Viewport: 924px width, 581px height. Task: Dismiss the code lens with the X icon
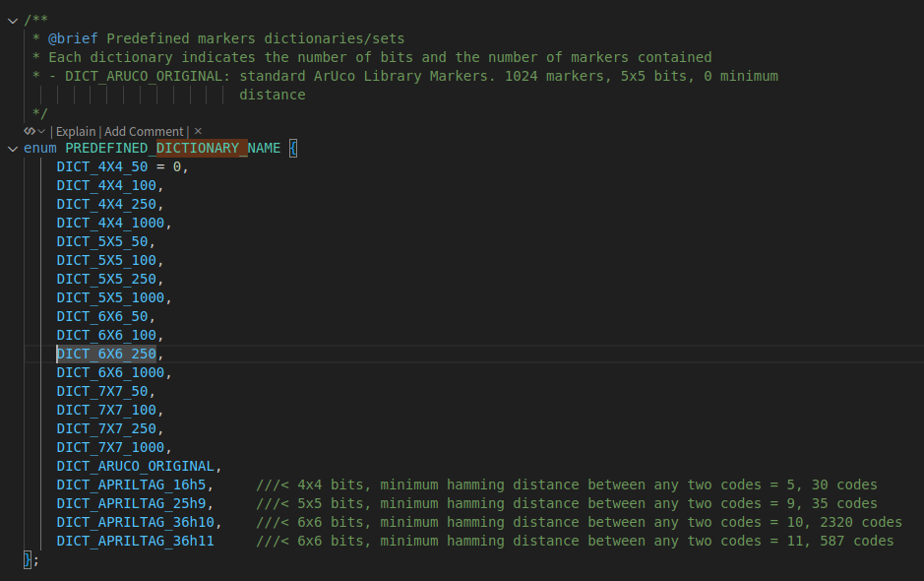198,131
